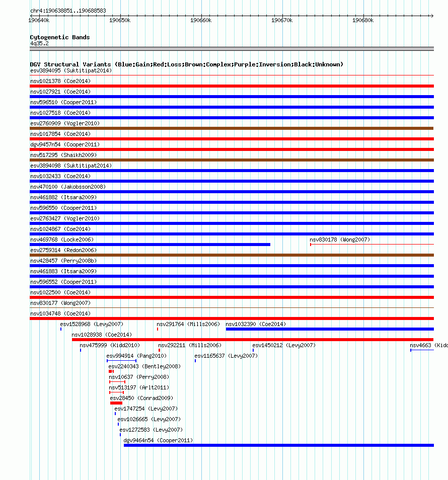Image resolution: width=448 pixels, height=480 pixels.
Task: Click the 190650k ruler position label
Action: point(120,21)
